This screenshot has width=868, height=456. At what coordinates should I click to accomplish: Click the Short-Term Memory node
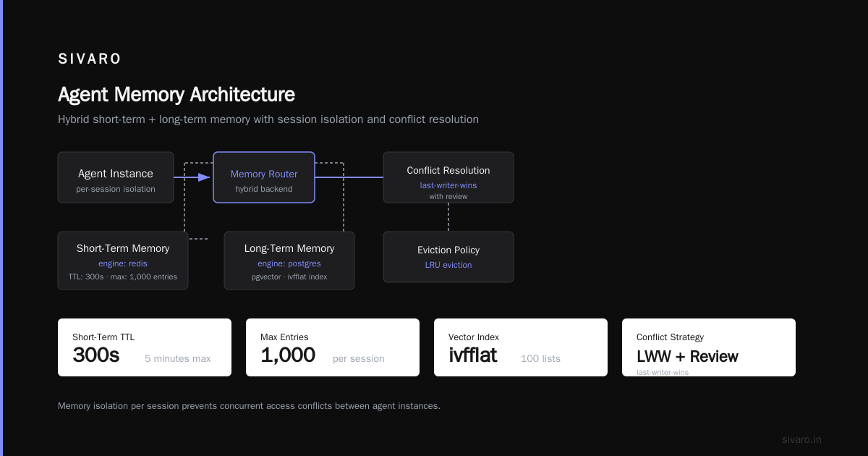coord(123,261)
